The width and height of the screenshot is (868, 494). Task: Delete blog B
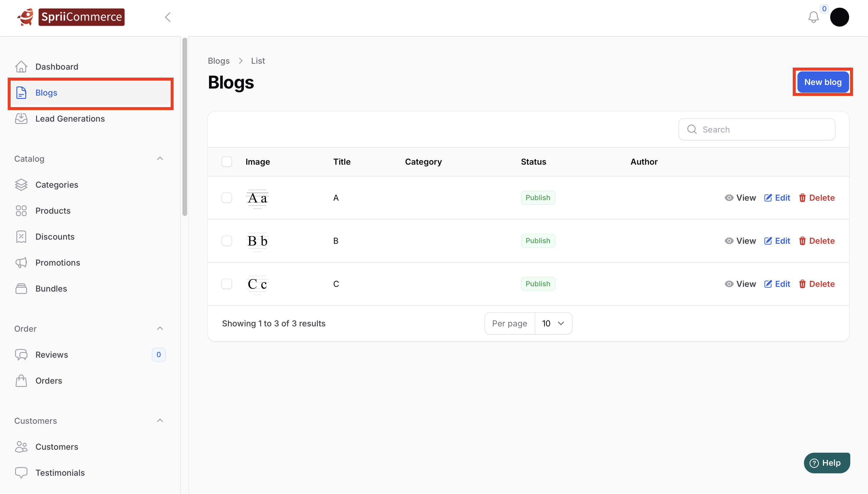pyautogui.click(x=816, y=241)
